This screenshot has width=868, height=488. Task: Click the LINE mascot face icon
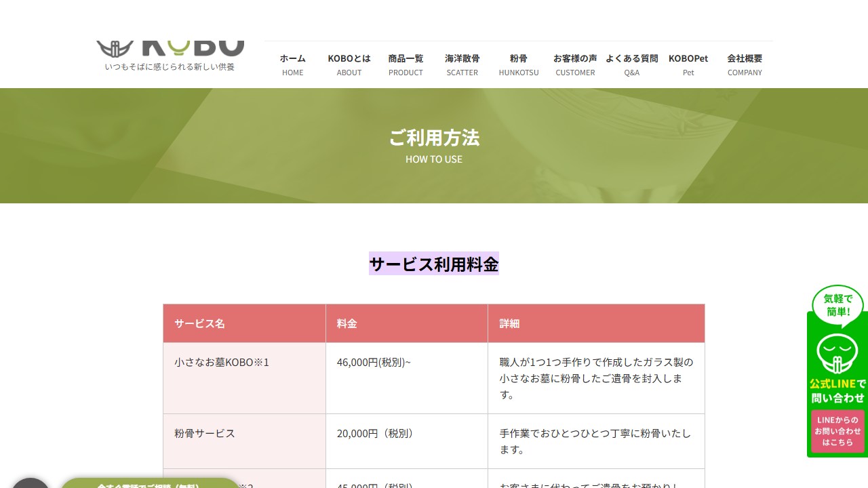(x=837, y=354)
